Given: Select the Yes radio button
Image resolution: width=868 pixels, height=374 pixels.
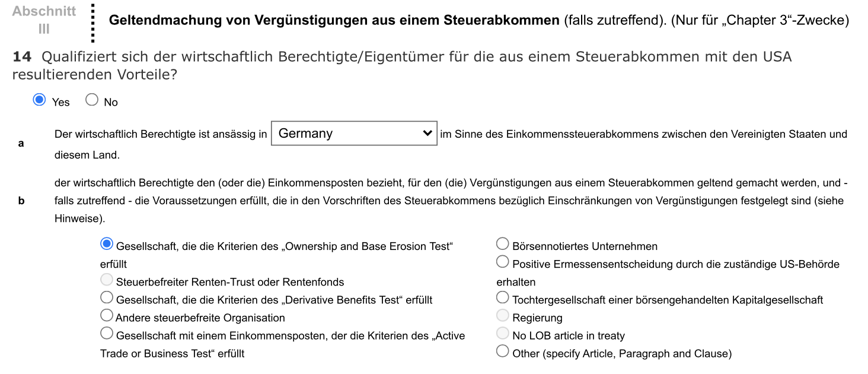Looking at the screenshot, I should [x=40, y=100].
